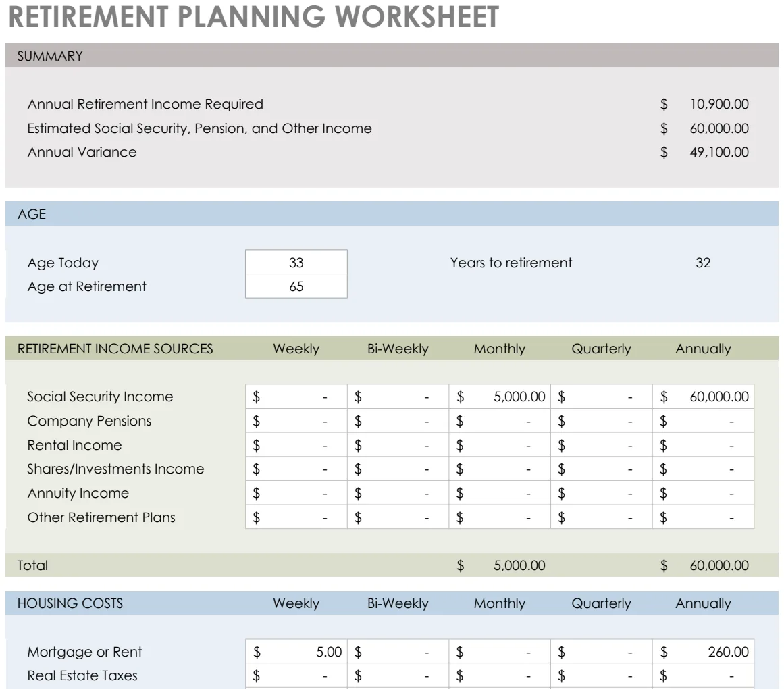Click the Mortgage or Rent row label

(84, 651)
